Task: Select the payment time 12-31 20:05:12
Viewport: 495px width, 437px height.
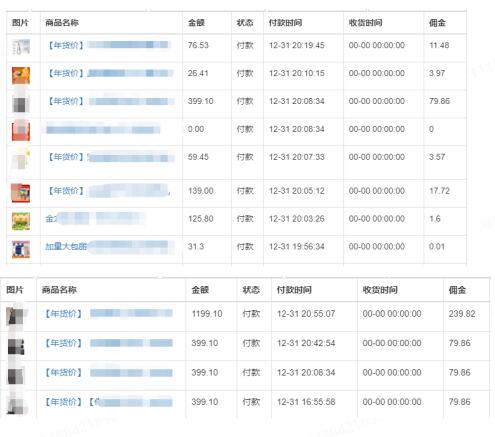Action: pyautogui.click(x=297, y=191)
